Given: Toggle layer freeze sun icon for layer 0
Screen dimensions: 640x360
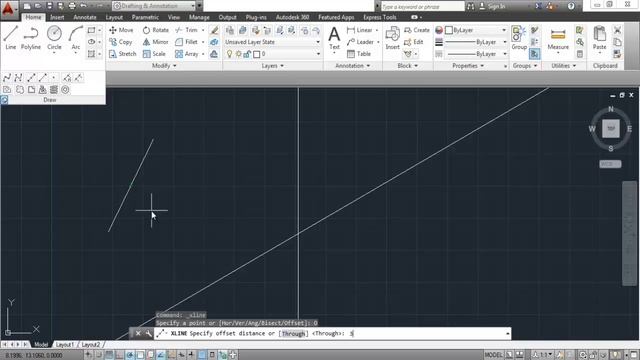Looking at the screenshot, I should tap(238, 54).
